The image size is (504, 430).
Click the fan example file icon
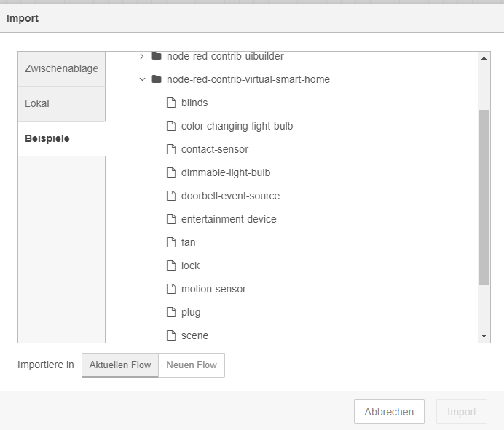(x=171, y=242)
